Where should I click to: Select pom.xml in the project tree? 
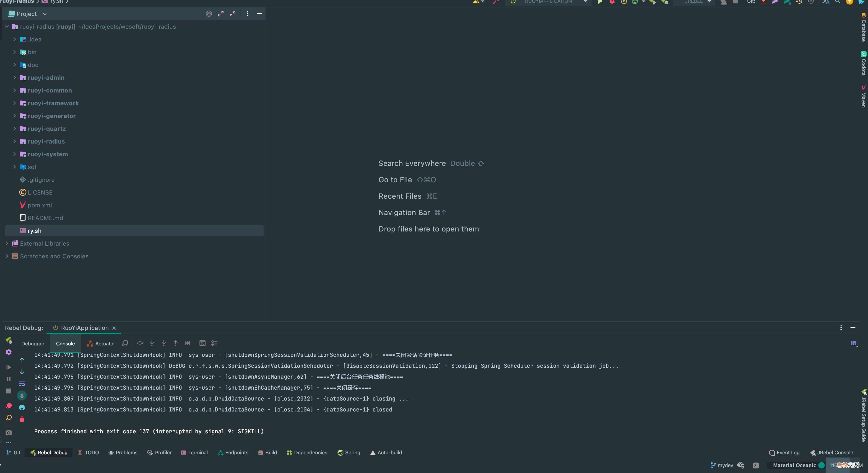[40, 205]
